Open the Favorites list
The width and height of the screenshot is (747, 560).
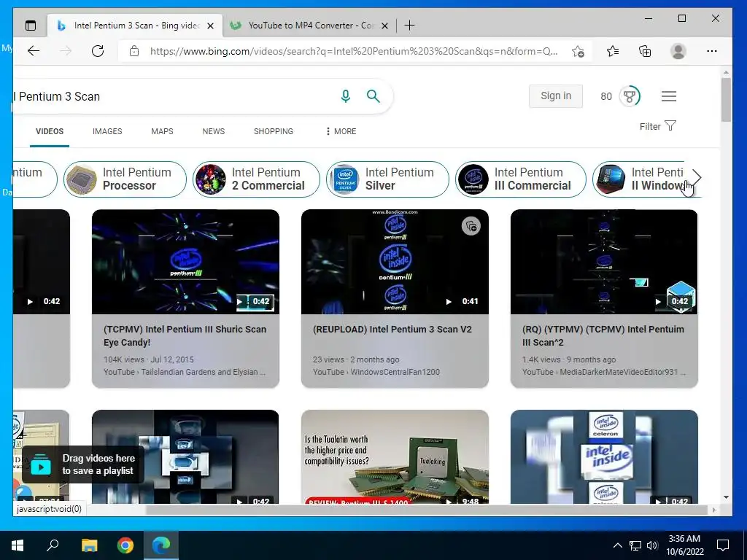point(613,51)
